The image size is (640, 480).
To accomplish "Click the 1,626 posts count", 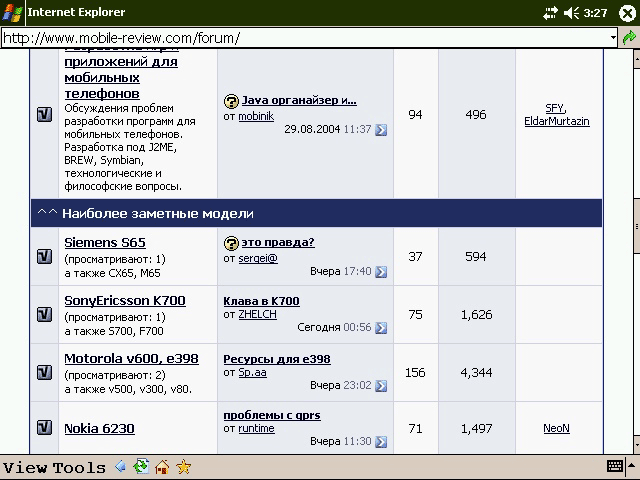I will pos(476,315).
